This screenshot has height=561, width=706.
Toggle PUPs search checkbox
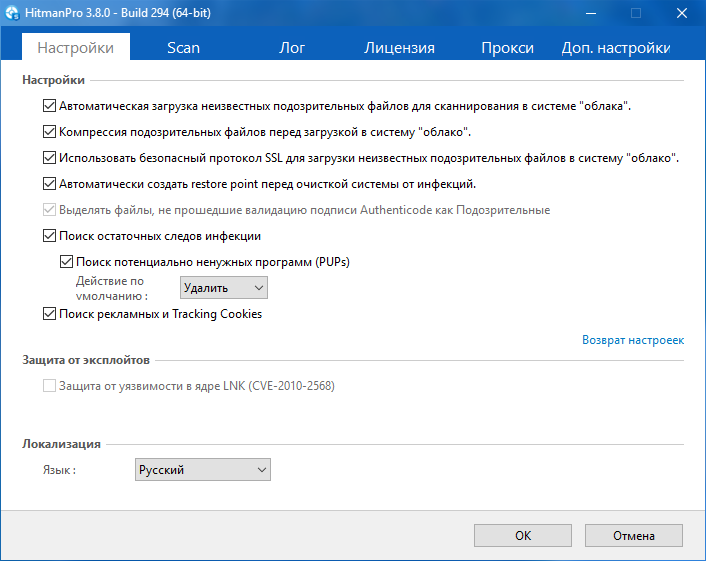coord(67,262)
